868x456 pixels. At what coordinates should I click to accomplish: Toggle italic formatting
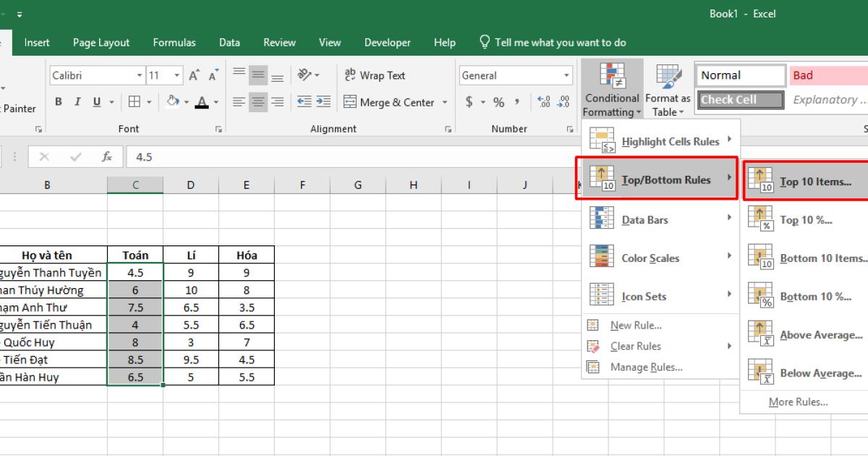77,102
